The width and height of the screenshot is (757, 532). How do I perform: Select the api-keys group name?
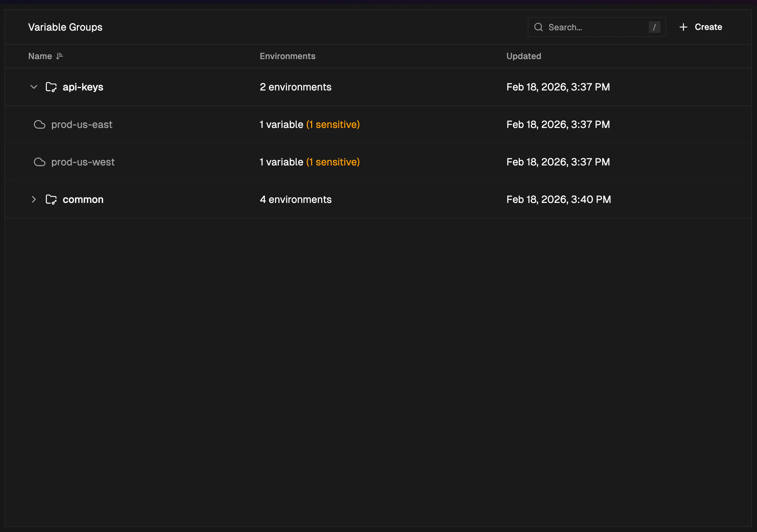pyautogui.click(x=83, y=87)
